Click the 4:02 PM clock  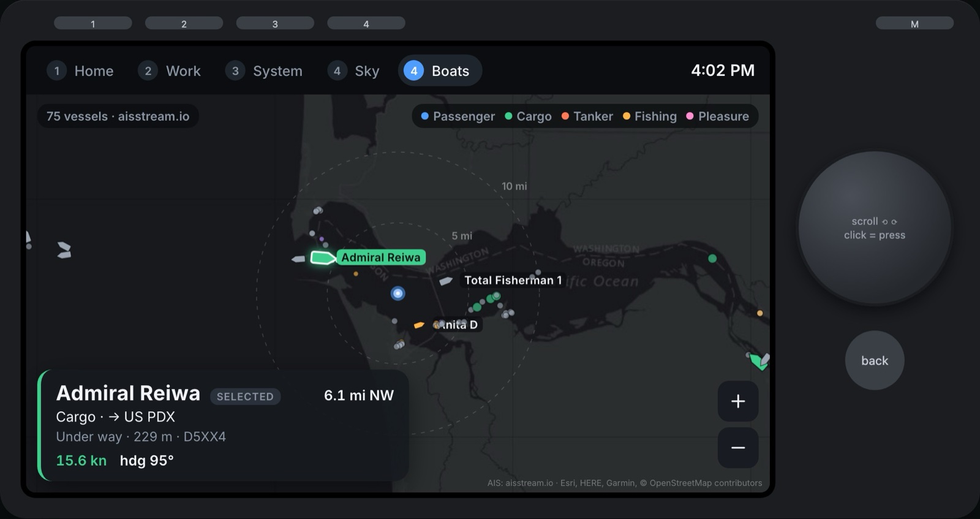click(x=723, y=70)
